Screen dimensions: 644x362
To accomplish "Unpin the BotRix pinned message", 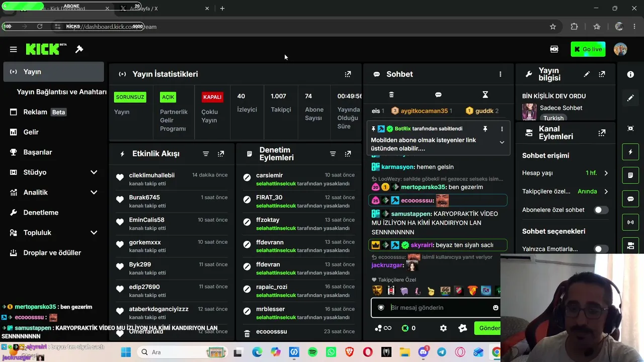I will pos(485,129).
